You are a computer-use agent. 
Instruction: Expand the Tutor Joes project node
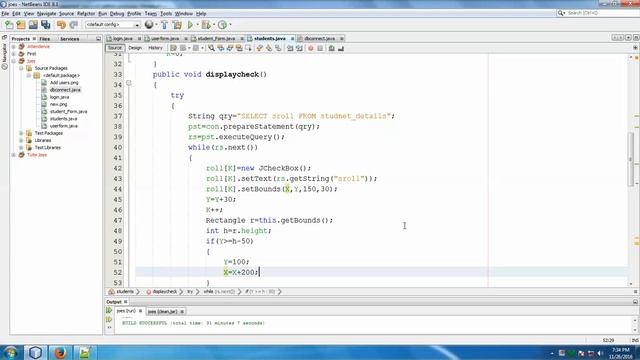click(14, 155)
